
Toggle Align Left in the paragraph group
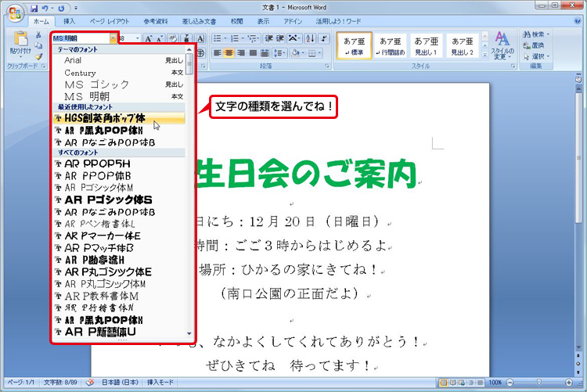point(217,53)
